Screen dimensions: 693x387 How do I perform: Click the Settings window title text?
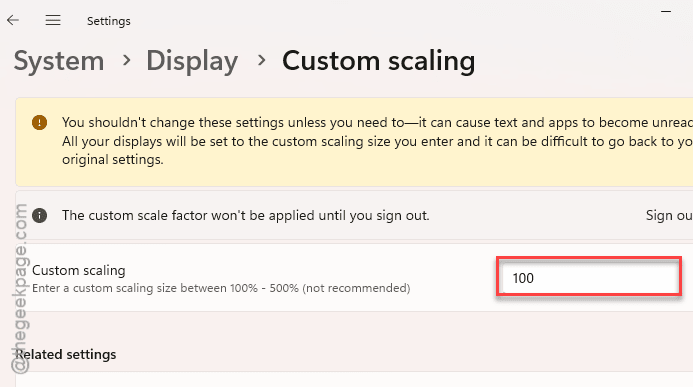pyautogui.click(x=109, y=21)
